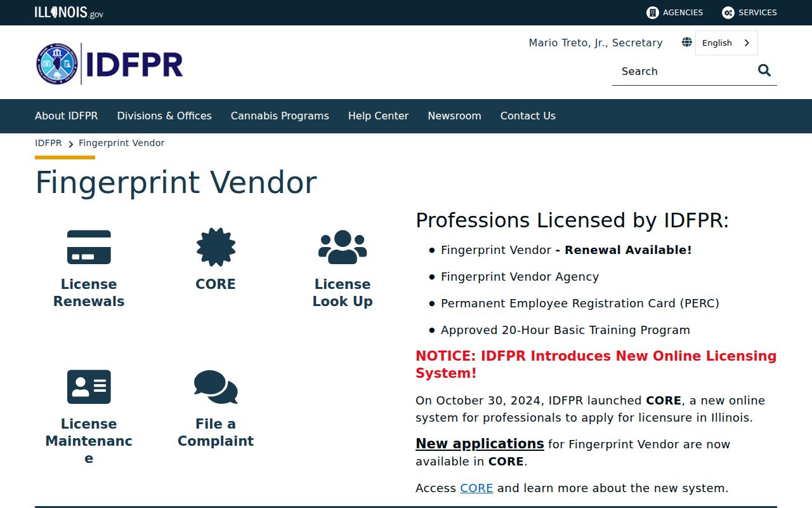
Task: Open the Illinois.gov home logo
Action: click(69, 13)
